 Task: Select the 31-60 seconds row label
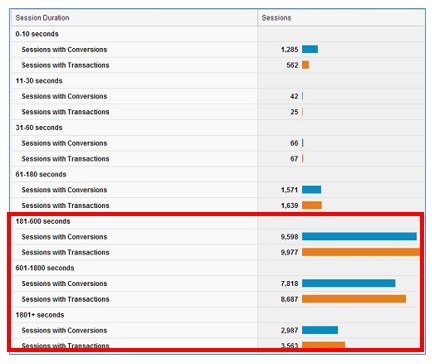(39, 128)
